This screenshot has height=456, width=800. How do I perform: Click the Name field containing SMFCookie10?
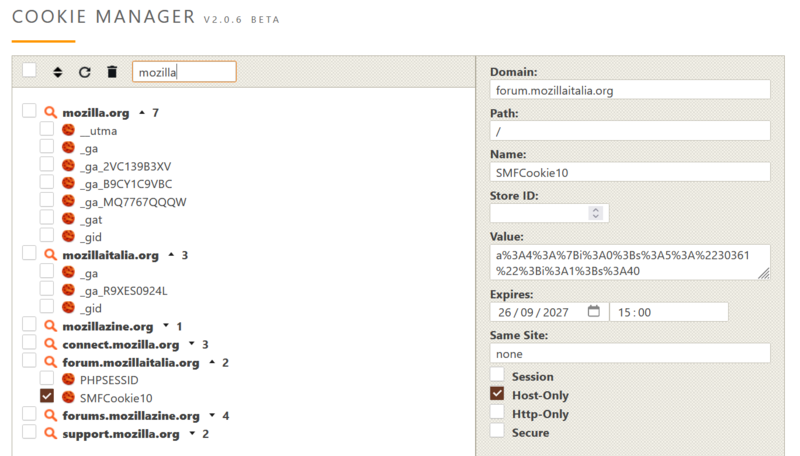pos(630,172)
